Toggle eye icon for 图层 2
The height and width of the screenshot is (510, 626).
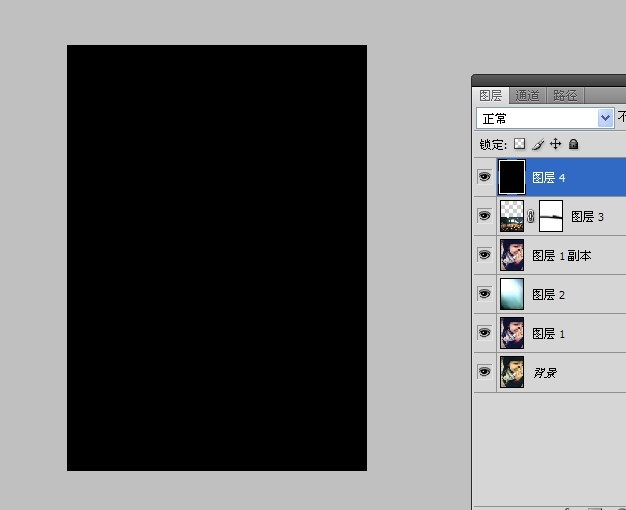point(485,294)
